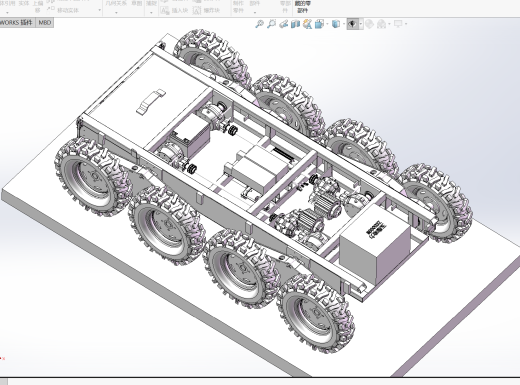Click the View Orientation cube icon

(319, 24)
